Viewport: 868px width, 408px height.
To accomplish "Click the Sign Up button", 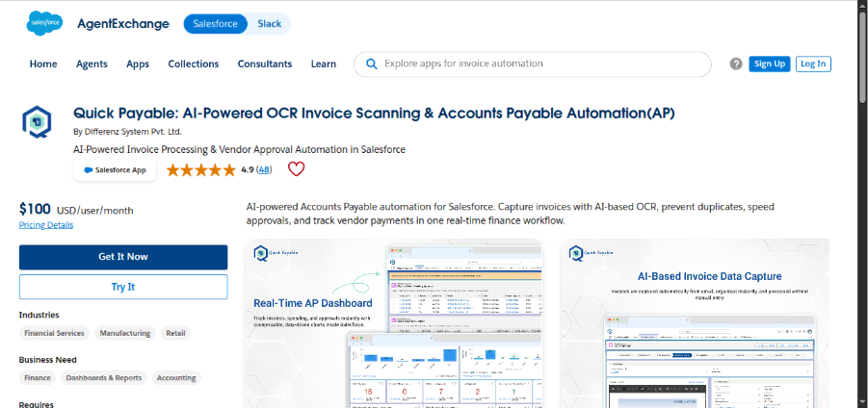I will tap(770, 64).
